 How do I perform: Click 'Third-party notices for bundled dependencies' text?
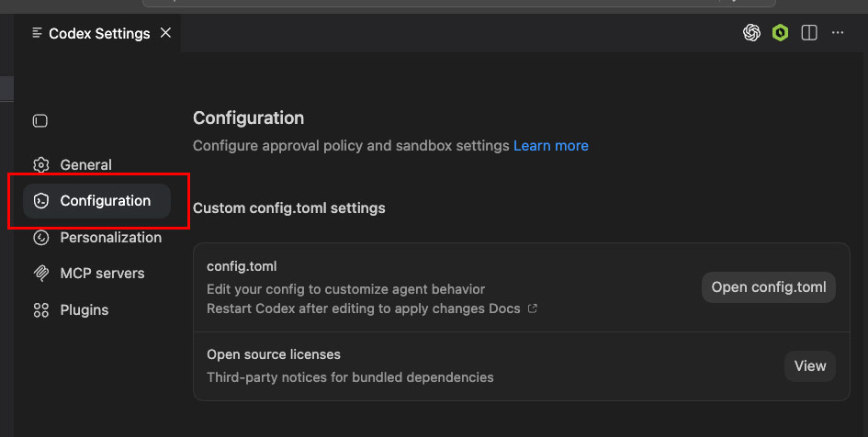click(350, 377)
